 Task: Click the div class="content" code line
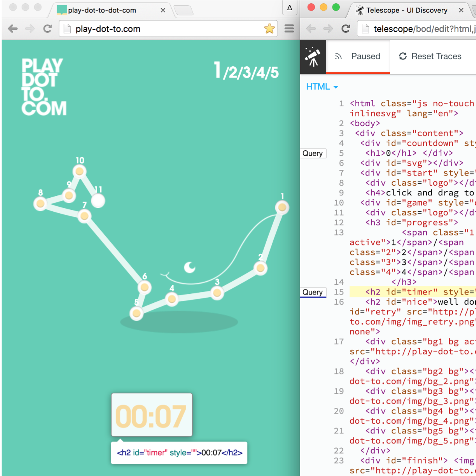pos(409,133)
